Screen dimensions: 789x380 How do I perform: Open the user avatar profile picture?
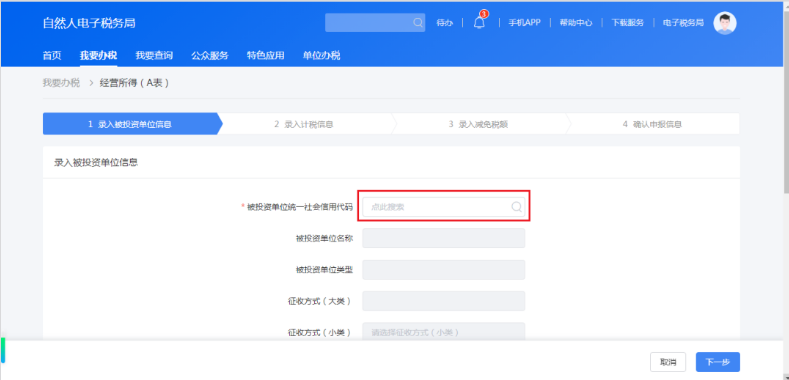pyautogui.click(x=725, y=23)
